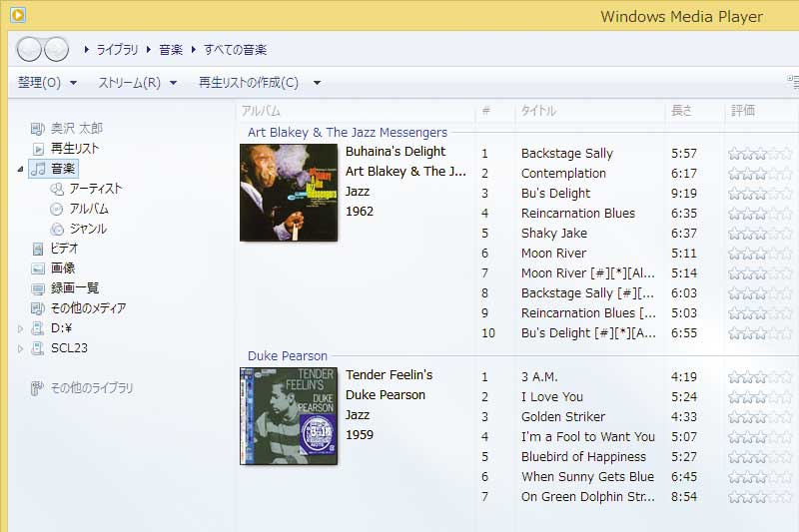Click the アーティスト artist icon
Screen dimensions: 799x532
[x=57, y=189]
